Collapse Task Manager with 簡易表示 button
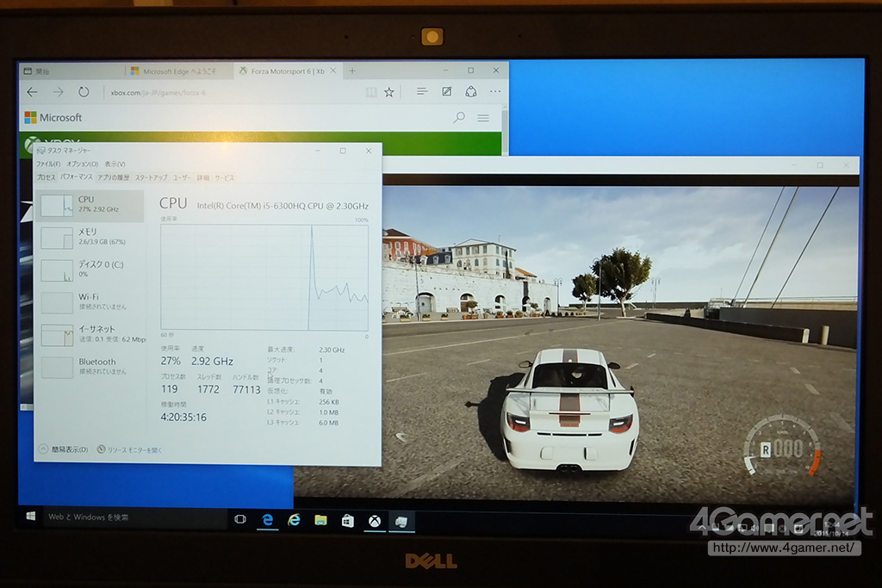This screenshot has height=588, width=882. (x=65, y=449)
